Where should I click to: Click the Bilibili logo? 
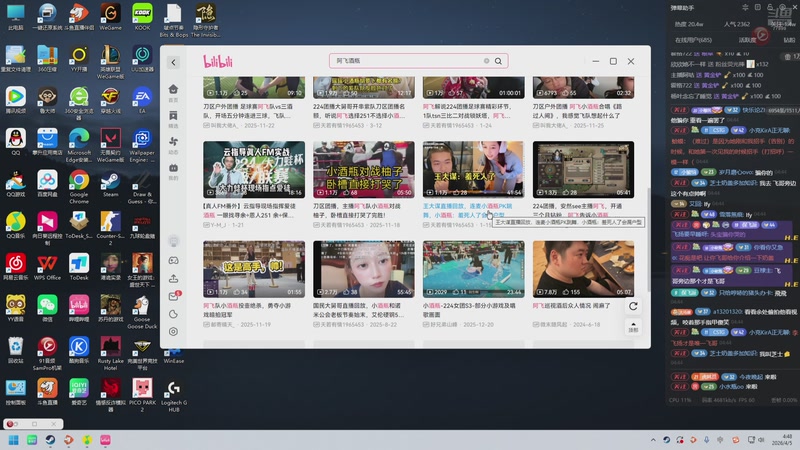tap(218, 62)
